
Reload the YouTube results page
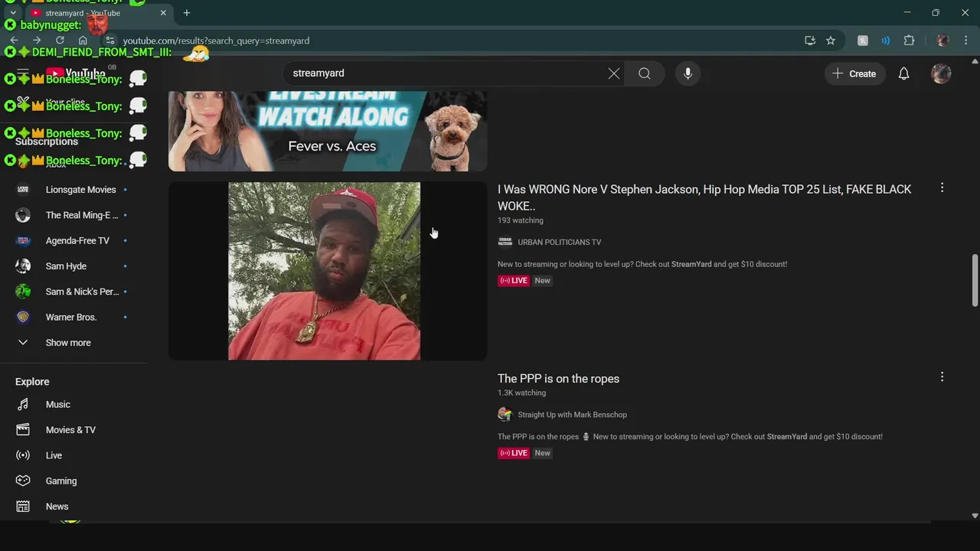(x=60, y=41)
